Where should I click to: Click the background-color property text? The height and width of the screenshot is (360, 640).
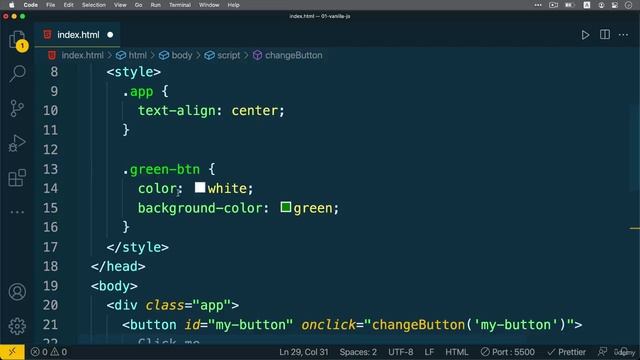click(x=200, y=208)
